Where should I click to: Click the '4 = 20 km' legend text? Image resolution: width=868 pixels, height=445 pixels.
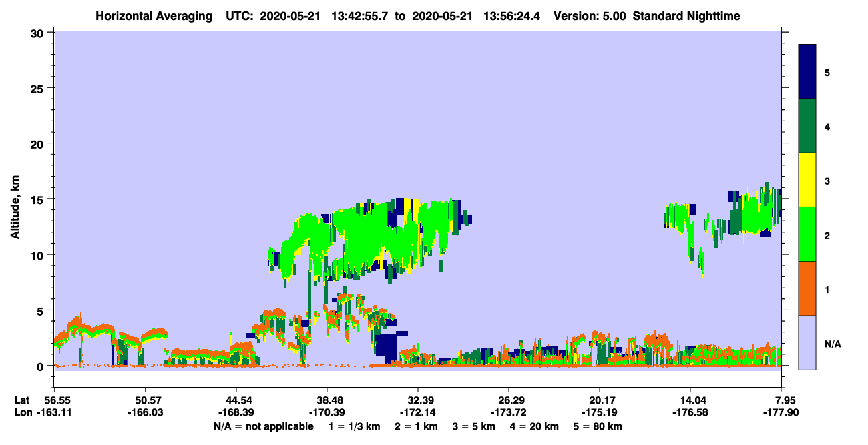pyautogui.click(x=535, y=426)
